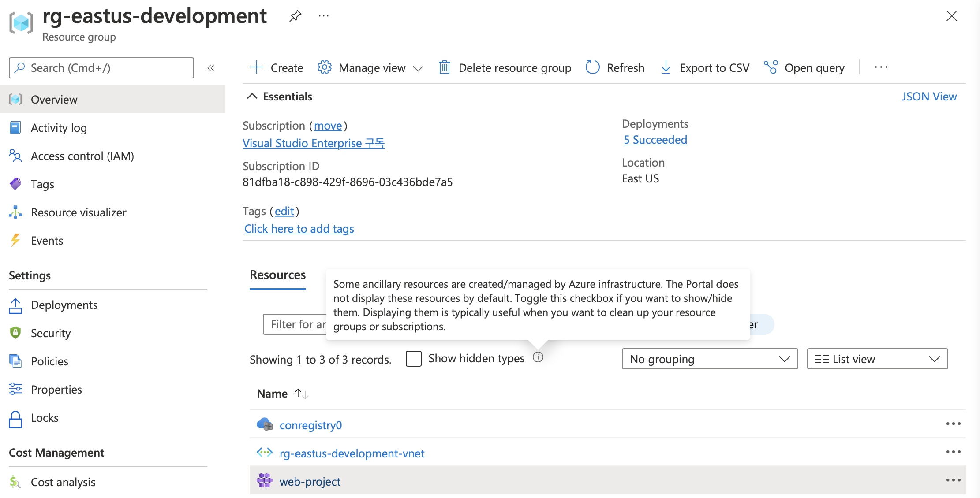
Task: Open the List view dropdown
Action: [877, 359]
